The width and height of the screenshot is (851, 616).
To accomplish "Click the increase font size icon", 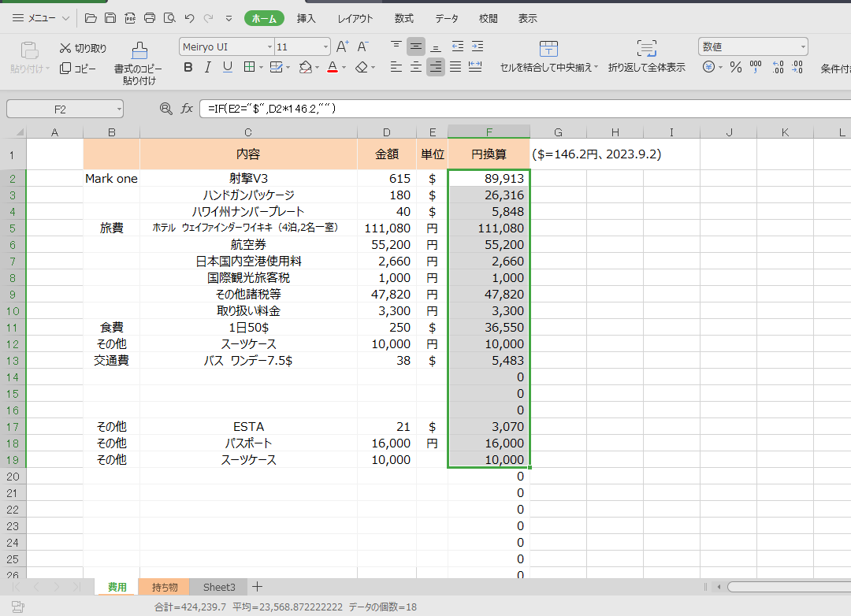I will [343, 46].
